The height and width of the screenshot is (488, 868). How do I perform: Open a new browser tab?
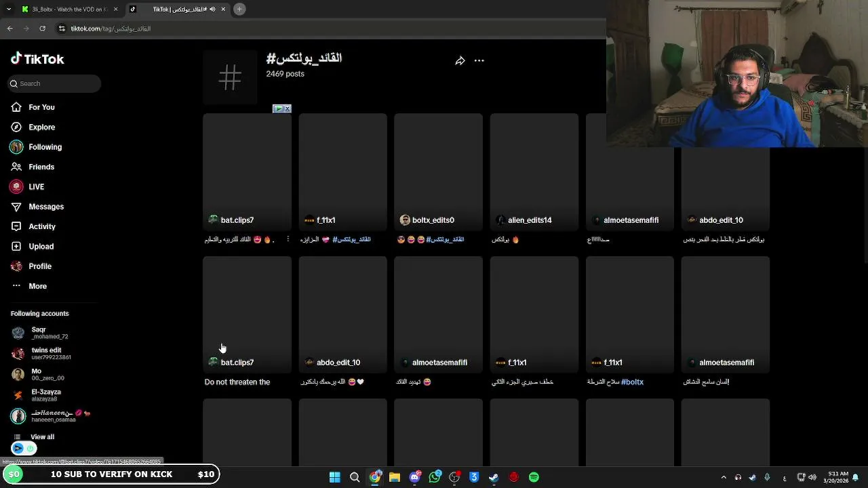click(x=239, y=9)
